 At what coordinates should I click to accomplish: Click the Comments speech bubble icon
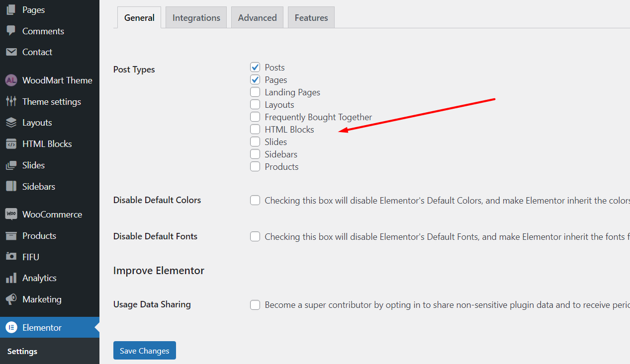point(11,31)
